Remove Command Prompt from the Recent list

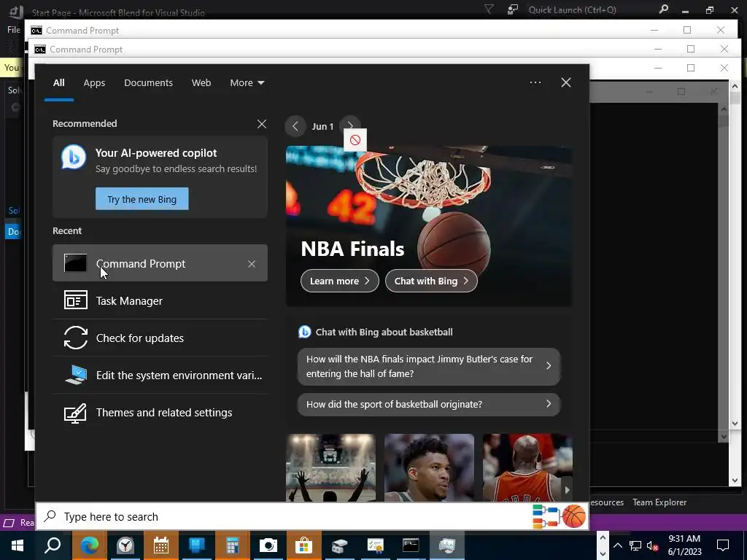pyautogui.click(x=252, y=264)
